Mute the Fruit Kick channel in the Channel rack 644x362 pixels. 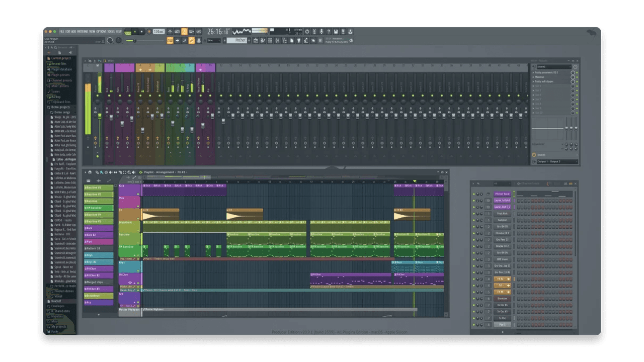(x=473, y=214)
